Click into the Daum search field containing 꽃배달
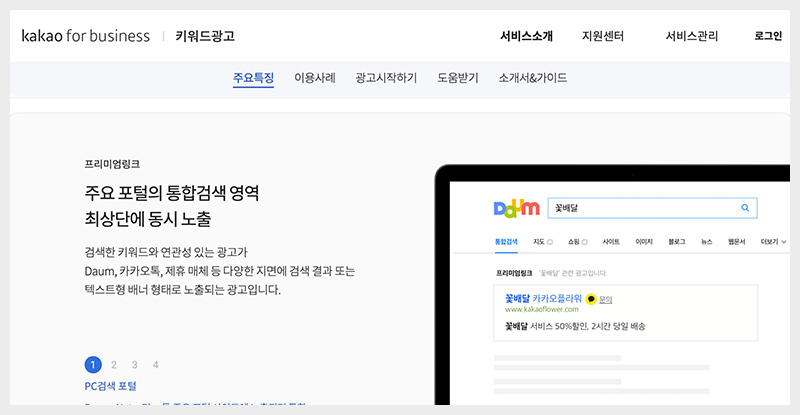800x415 pixels. pos(640,208)
